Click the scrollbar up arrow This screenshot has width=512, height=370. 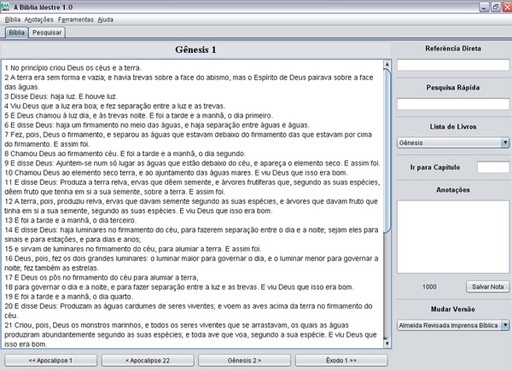point(387,64)
